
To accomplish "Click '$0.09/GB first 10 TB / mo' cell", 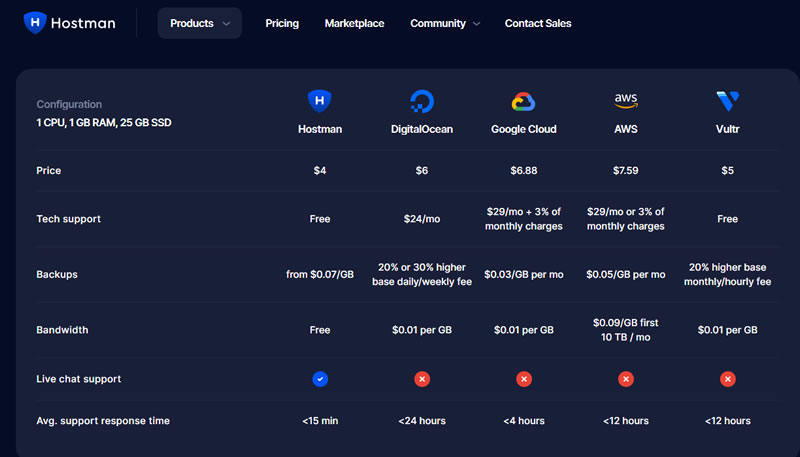I will coord(626,330).
